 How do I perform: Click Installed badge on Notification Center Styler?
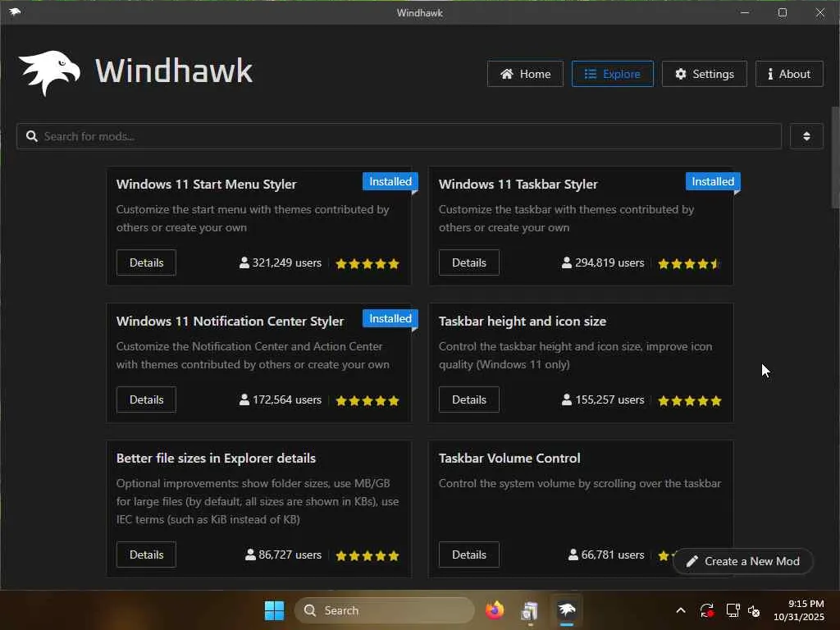(390, 319)
